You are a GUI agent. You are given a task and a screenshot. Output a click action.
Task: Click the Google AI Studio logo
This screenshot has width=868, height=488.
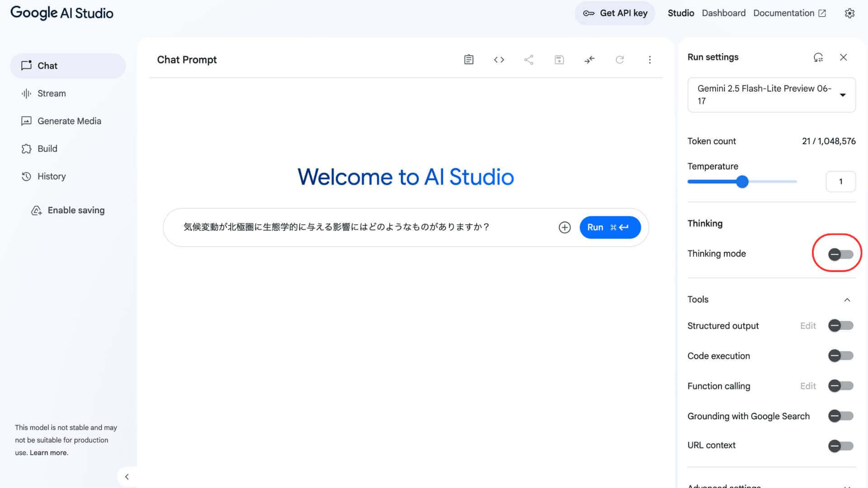click(62, 13)
